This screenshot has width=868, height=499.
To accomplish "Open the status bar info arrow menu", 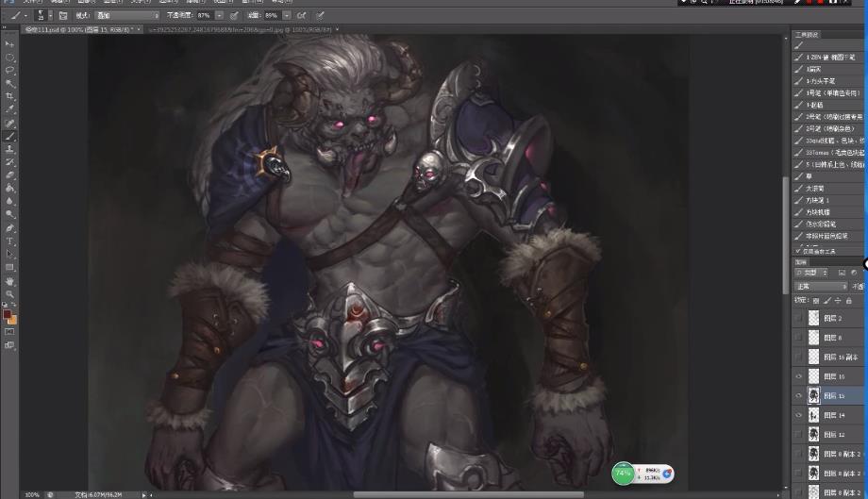I will coord(144,495).
